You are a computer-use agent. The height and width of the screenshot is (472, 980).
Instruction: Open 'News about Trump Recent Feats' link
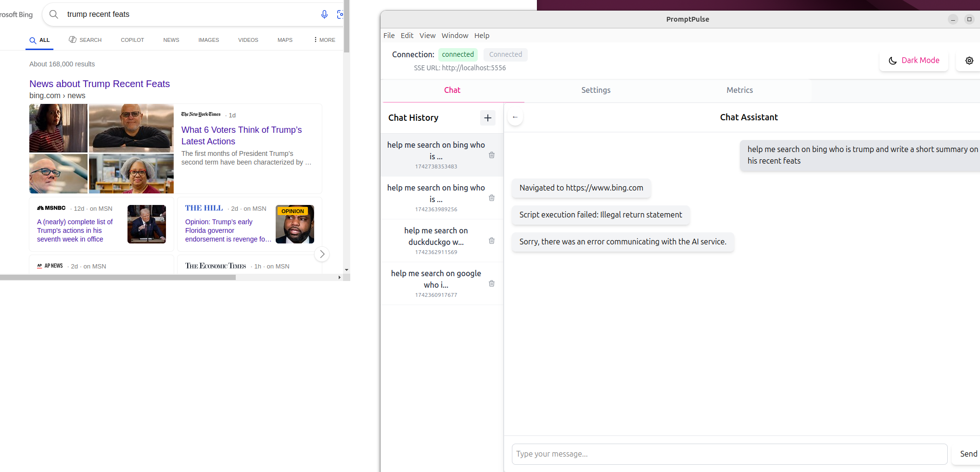tap(100, 84)
